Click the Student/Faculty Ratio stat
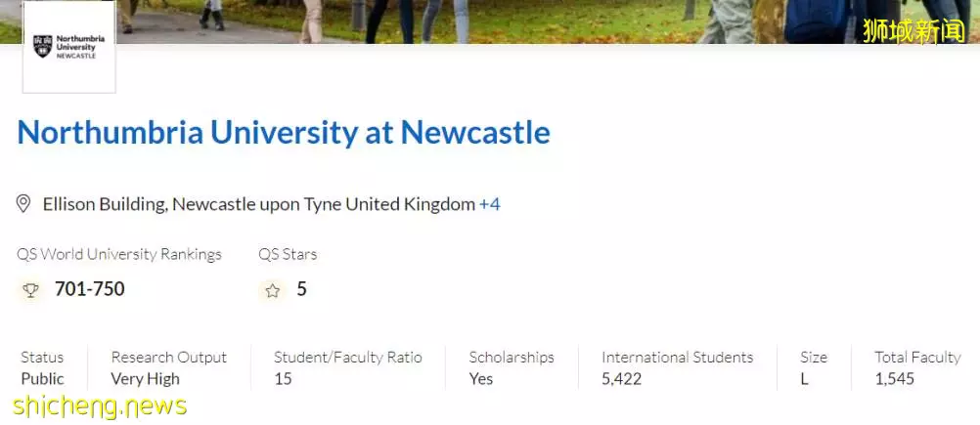The image size is (980, 425). [347, 367]
